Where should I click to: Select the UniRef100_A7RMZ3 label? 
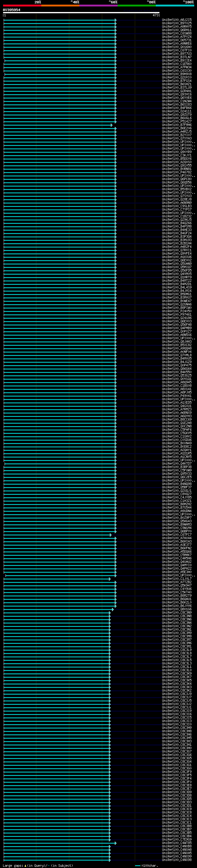[177, 410]
